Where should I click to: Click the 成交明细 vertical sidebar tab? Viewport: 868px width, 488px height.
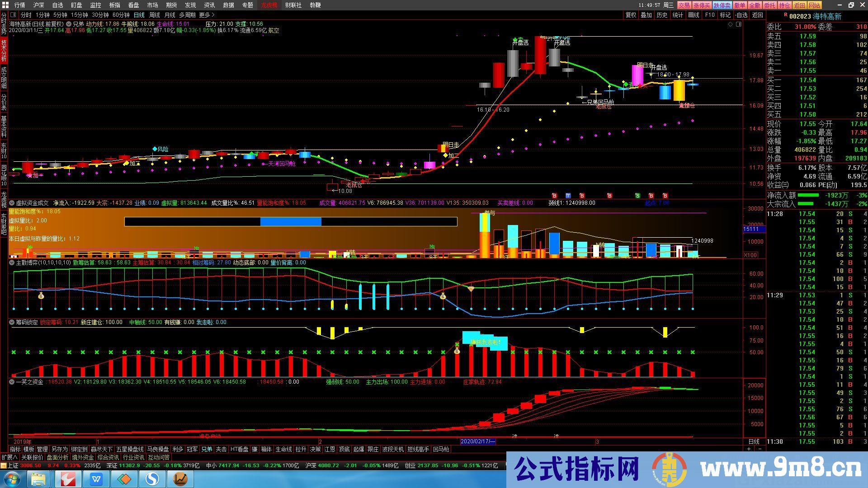4,77
